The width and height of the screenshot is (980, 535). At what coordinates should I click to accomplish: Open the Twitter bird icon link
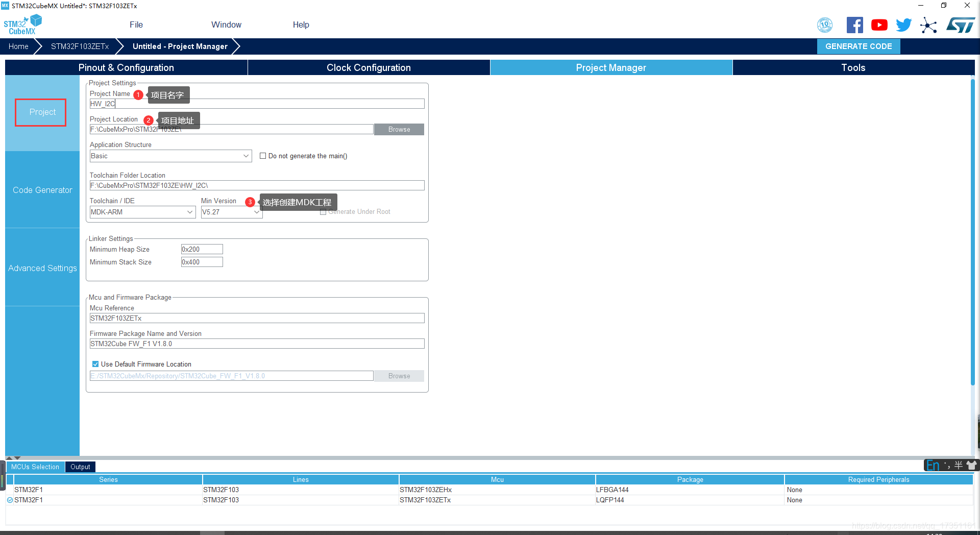(x=903, y=25)
